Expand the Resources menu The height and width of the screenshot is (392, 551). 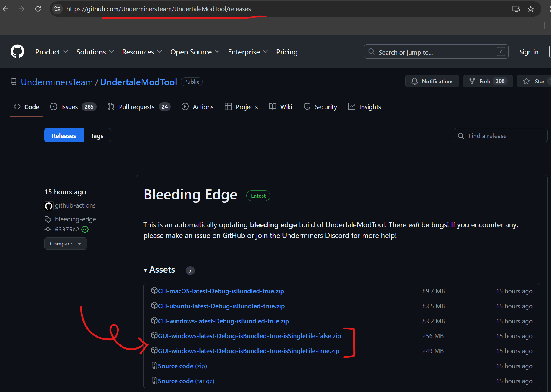pyautogui.click(x=142, y=52)
